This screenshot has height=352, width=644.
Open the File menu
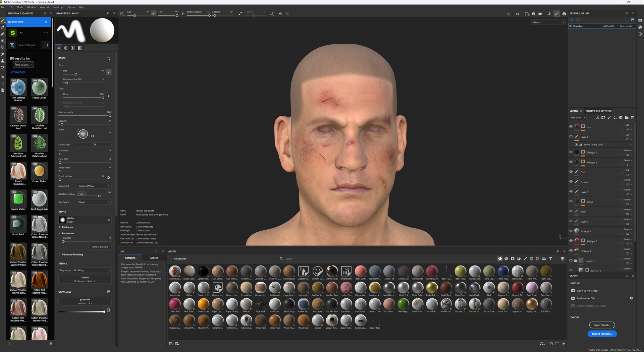tap(3, 7)
